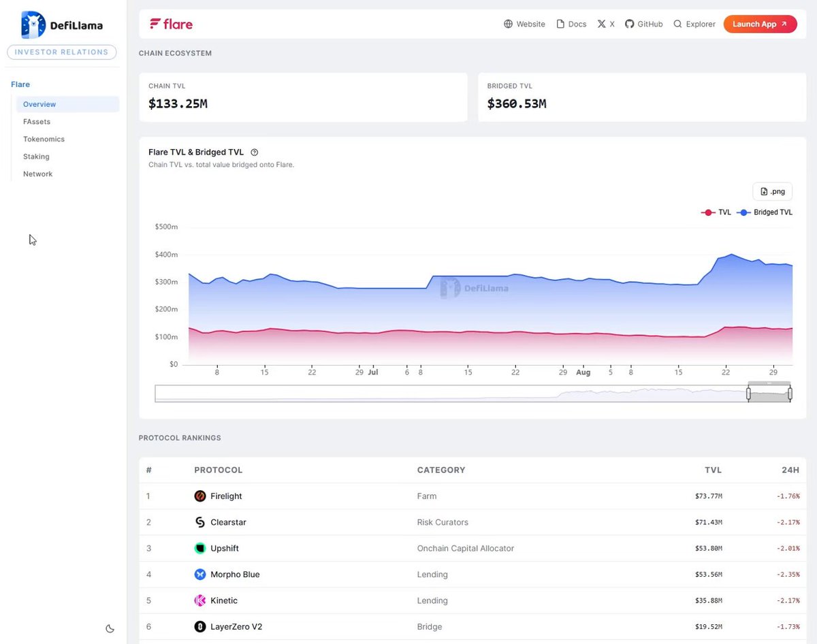Toggle the TVL series in the legend
Image resolution: width=817 pixels, height=644 pixels.
[716, 212]
